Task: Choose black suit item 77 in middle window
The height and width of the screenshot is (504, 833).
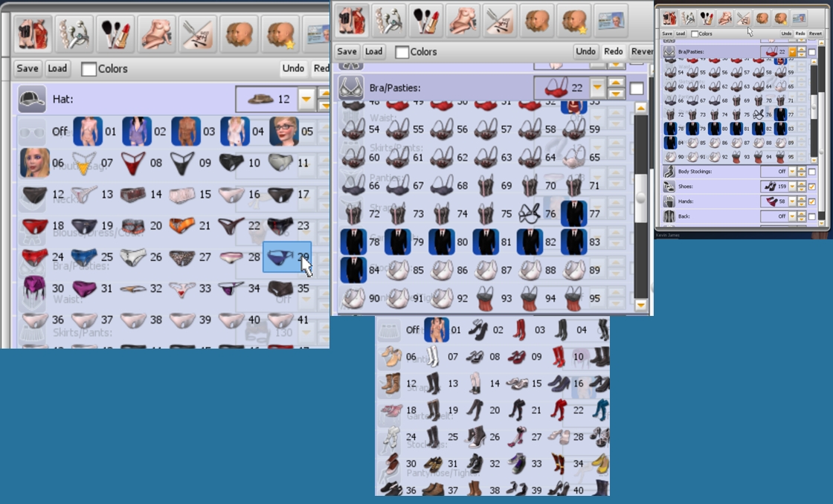Action: 573,213
